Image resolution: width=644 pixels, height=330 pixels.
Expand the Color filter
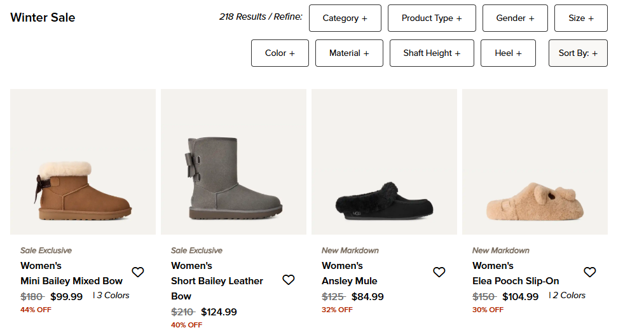click(280, 53)
